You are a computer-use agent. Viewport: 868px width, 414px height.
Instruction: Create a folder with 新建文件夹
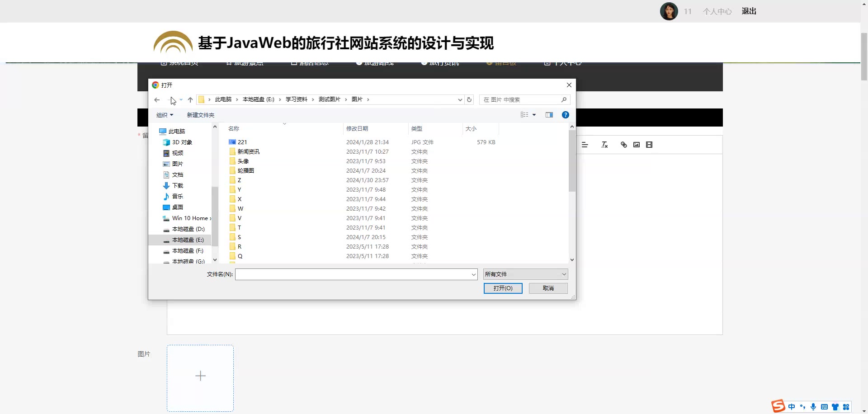pyautogui.click(x=201, y=115)
